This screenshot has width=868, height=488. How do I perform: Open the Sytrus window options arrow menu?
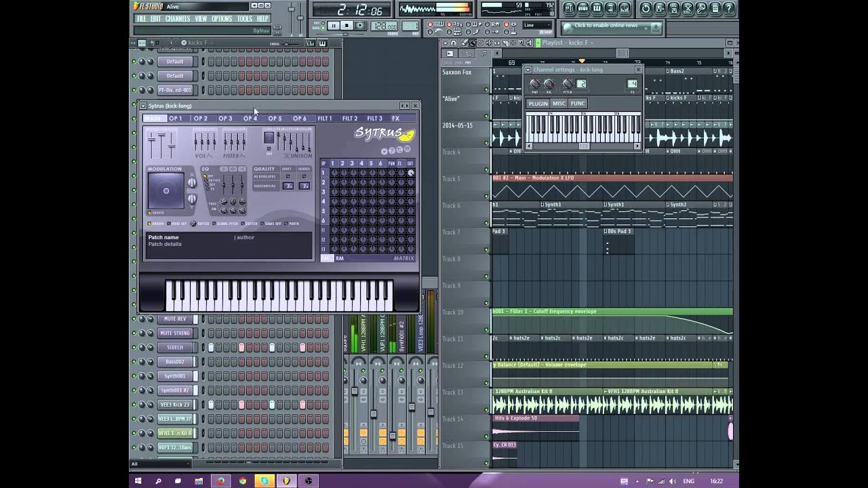pyautogui.click(x=143, y=106)
